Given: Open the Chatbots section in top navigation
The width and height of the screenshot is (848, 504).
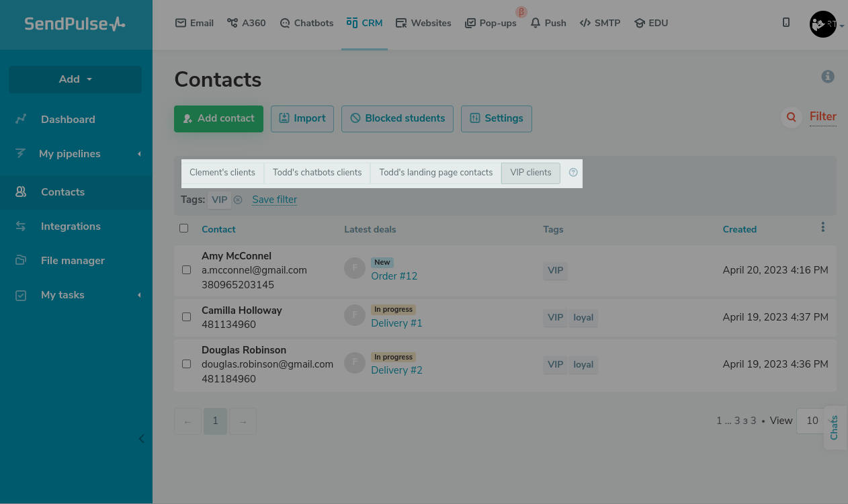Looking at the screenshot, I should 306,23.
